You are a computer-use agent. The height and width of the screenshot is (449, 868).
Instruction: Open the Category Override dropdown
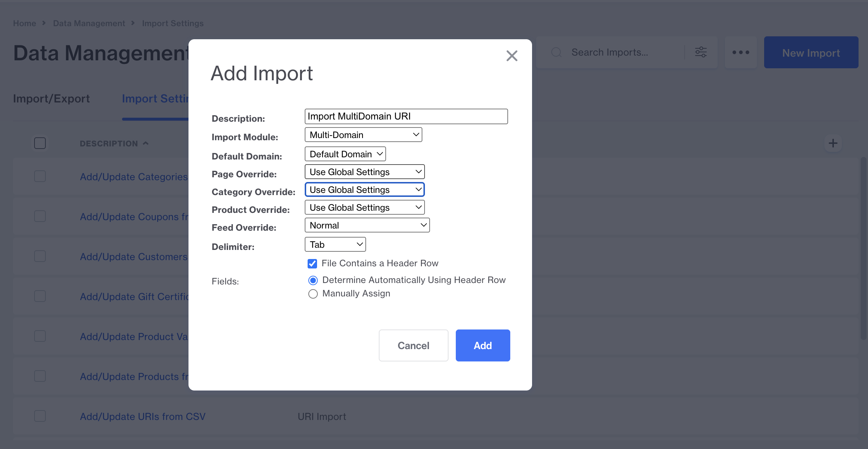coord(365,190)
